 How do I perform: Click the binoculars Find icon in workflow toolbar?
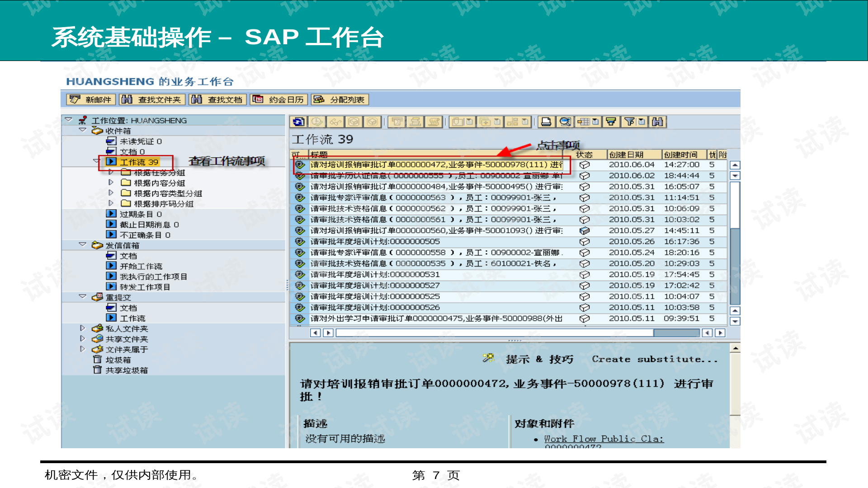[658, 122]
